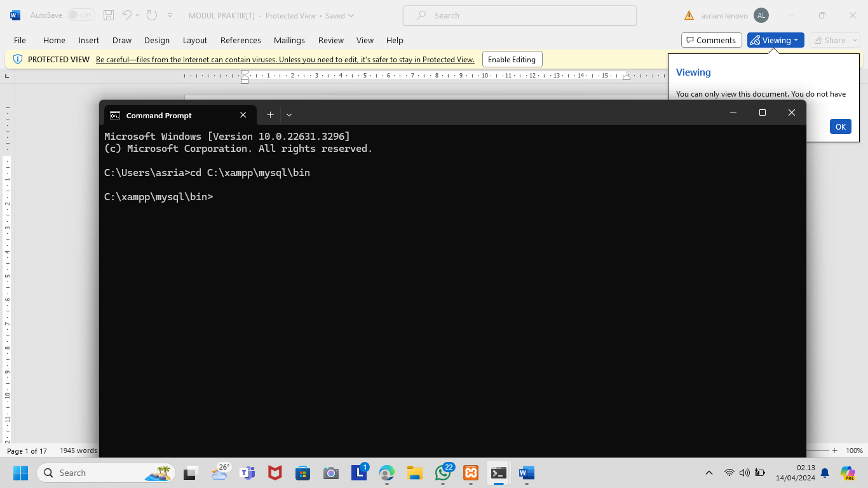Click the Word search box

pyautogui.click(x=520, y=15)
